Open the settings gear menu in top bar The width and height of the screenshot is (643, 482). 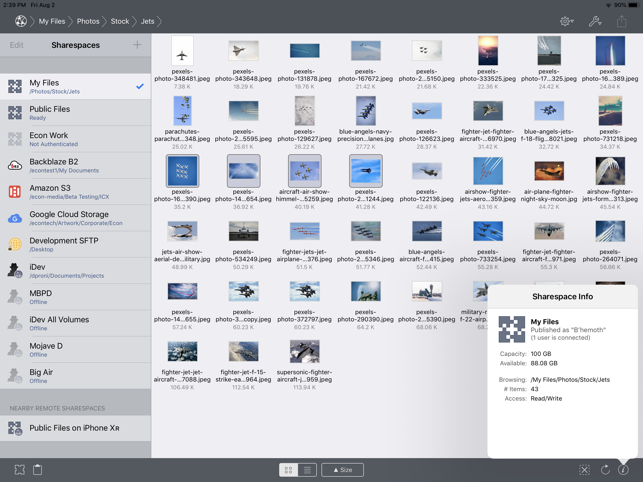point(567,21)
